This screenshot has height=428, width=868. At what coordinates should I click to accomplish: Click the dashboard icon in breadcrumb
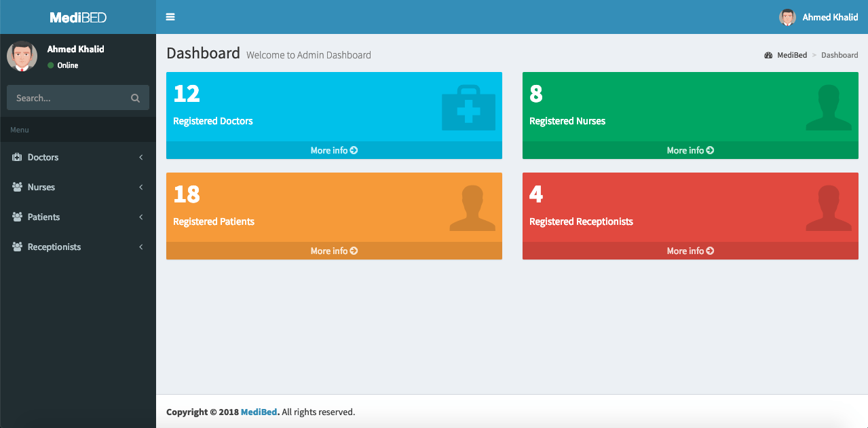(x=768, y=55)
